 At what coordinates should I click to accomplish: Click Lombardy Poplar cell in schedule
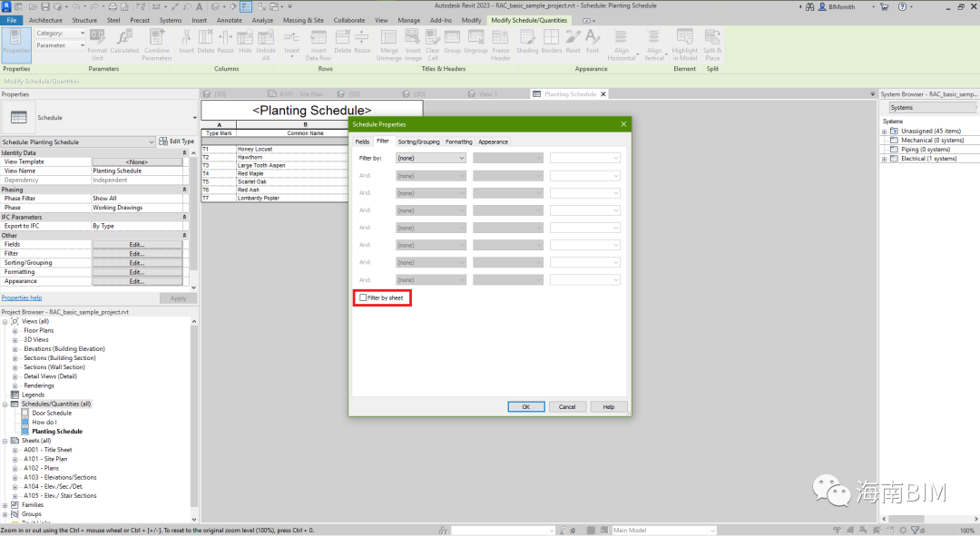point(292,198)
